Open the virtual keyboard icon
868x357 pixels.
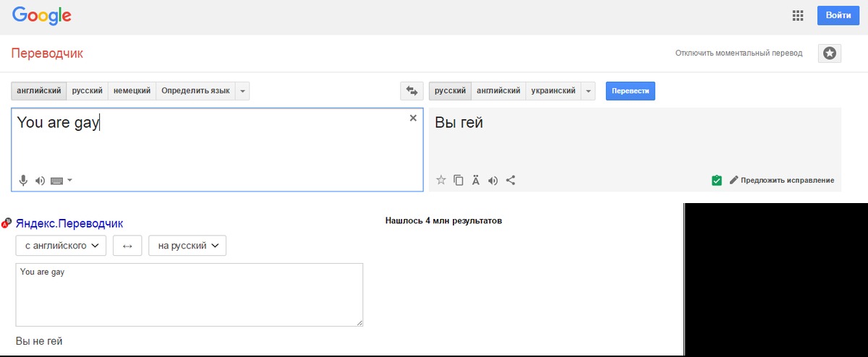pyautogui.click(x=57, y=181)
